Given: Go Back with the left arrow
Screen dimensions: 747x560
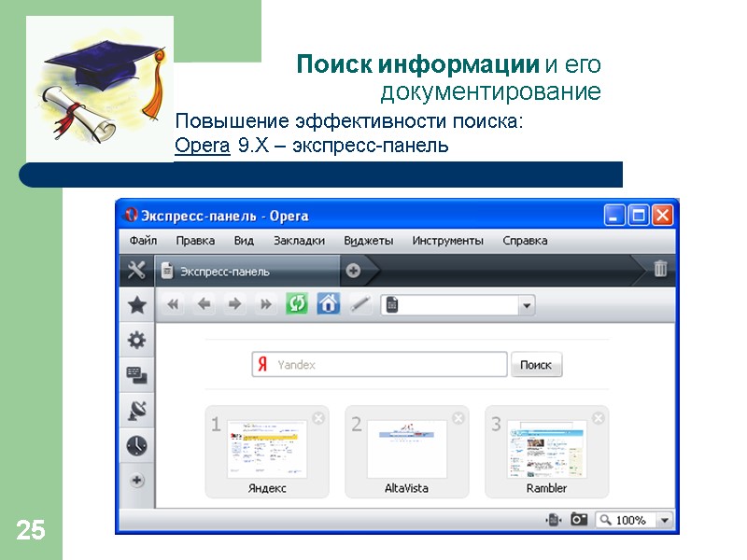Looking at the screenshot, I should point(204,304).
